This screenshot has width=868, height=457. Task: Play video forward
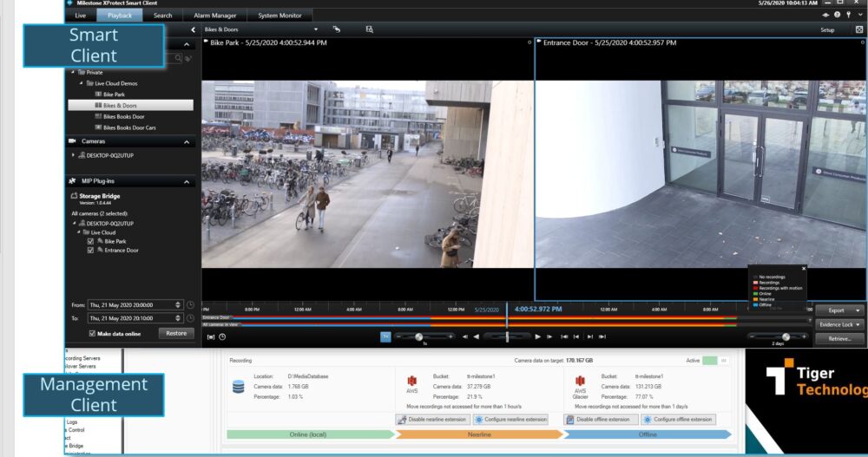tap(538, 336)
